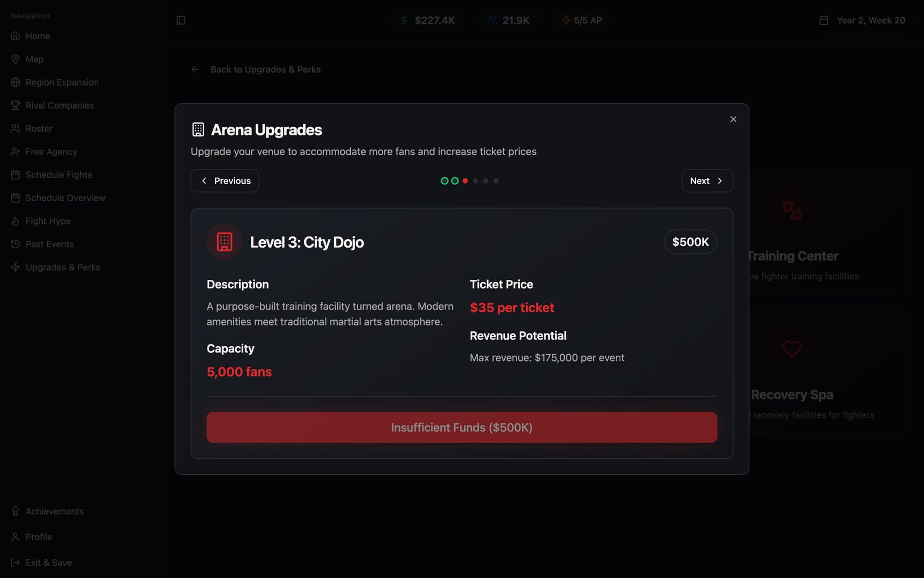Image resolution: width=924 pixels, height=578 pixels.
Task: Open Fight Hype from the sidebar
Action: (x=48, y=221)
